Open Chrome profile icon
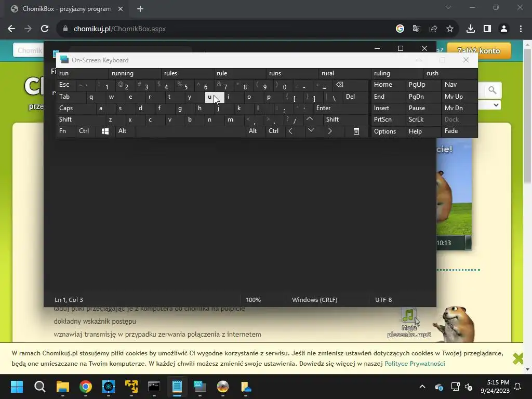 tap(504, 29)
